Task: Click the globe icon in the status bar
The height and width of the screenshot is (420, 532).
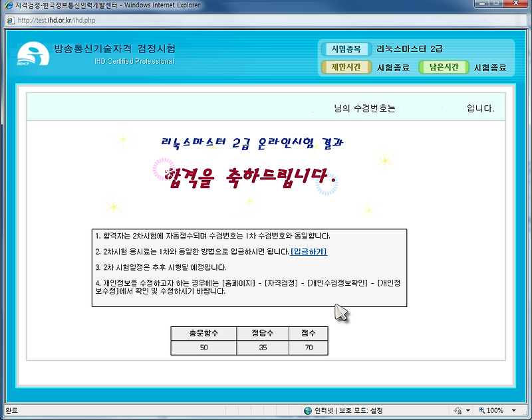Action: pos(308,411)
